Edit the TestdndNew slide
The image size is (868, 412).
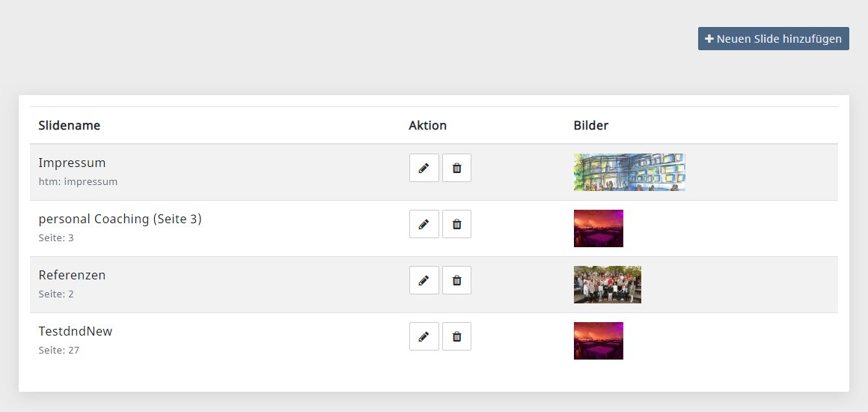coord(424,336)
